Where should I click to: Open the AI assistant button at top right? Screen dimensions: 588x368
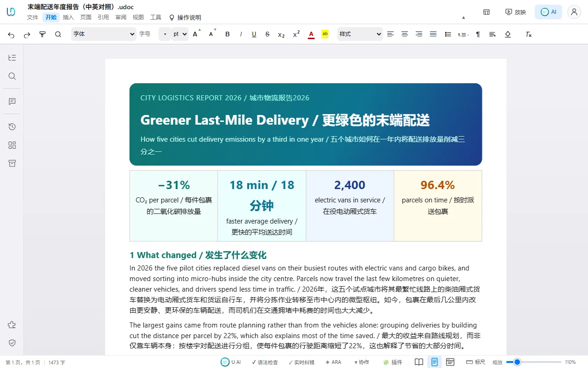point(548,12)
